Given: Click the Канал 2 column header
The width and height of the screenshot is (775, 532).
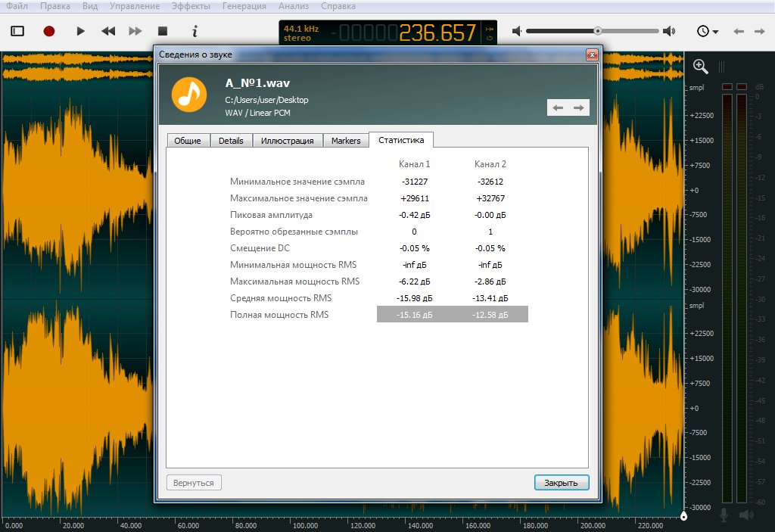Looking at the screenshot, I should tap(490, 164).
